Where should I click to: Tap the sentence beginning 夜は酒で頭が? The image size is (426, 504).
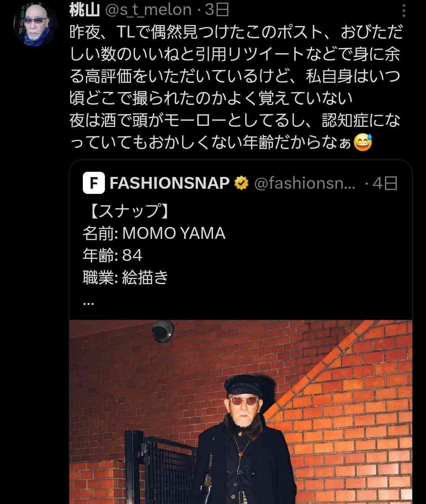tap(235, 131)
